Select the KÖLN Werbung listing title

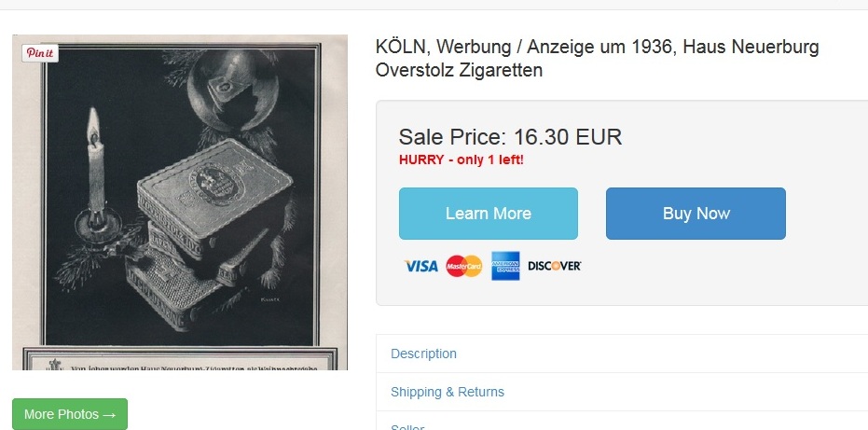597,58
